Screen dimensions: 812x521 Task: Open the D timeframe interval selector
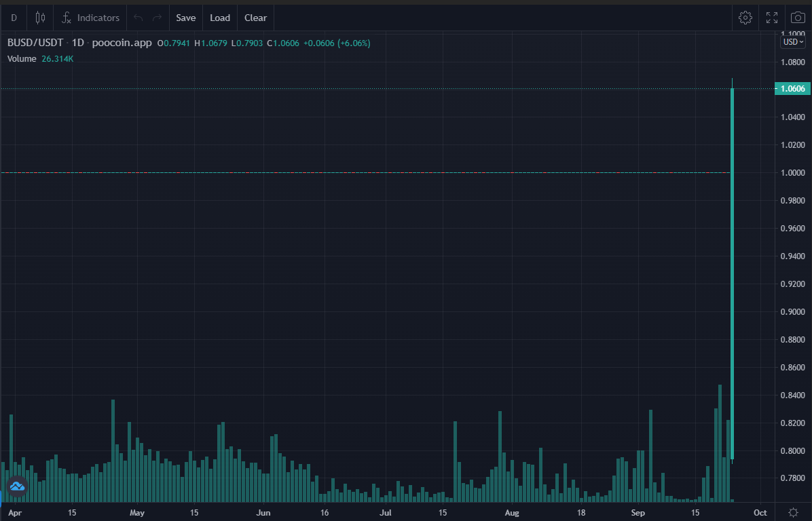(x=14, y=18)
